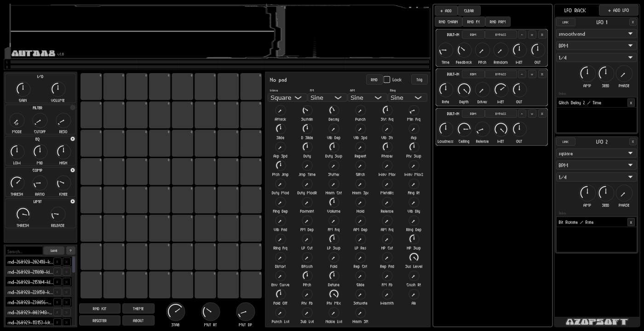The image size is (644, 331).
Task: Click the RND KIT button
Action: (x=100, y=308)
